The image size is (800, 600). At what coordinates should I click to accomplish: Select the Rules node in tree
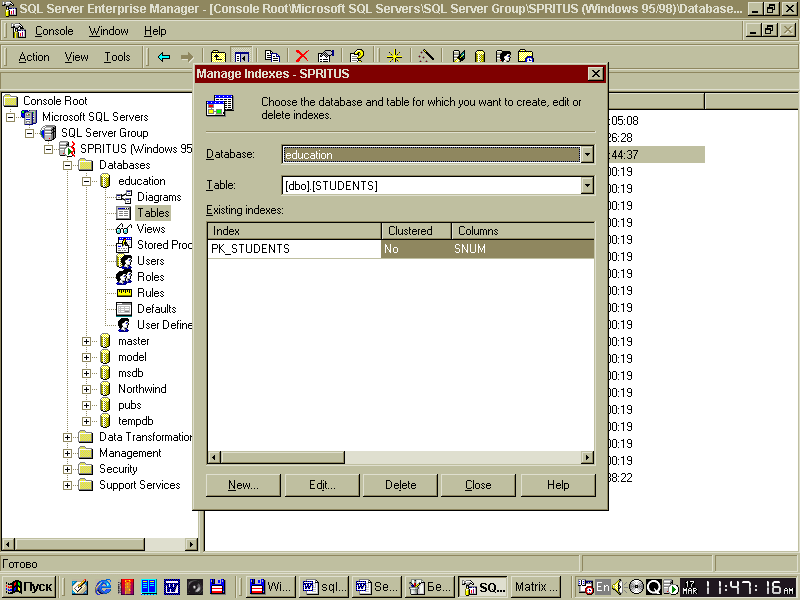tap(151, 293)
